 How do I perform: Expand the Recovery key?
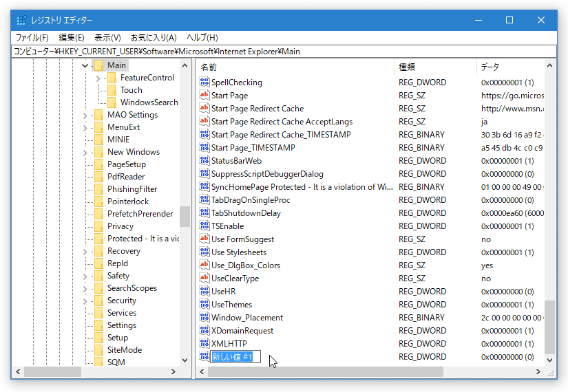[x=85, y=251]
